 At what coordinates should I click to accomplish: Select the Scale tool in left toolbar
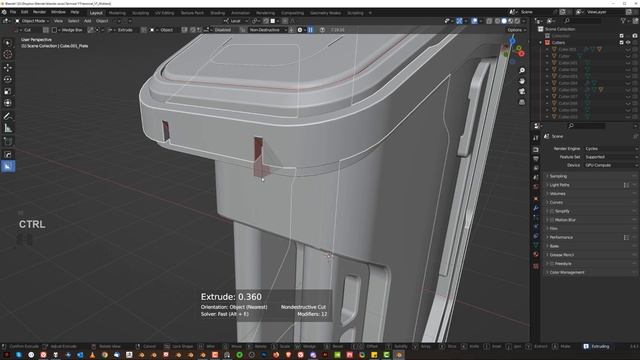8,91
